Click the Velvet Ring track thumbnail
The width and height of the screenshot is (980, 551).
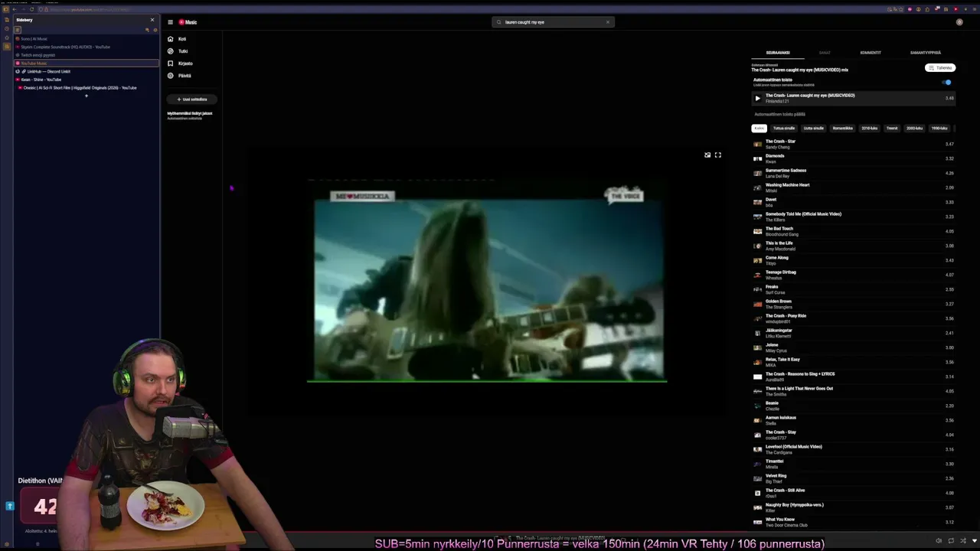[757, 478]
